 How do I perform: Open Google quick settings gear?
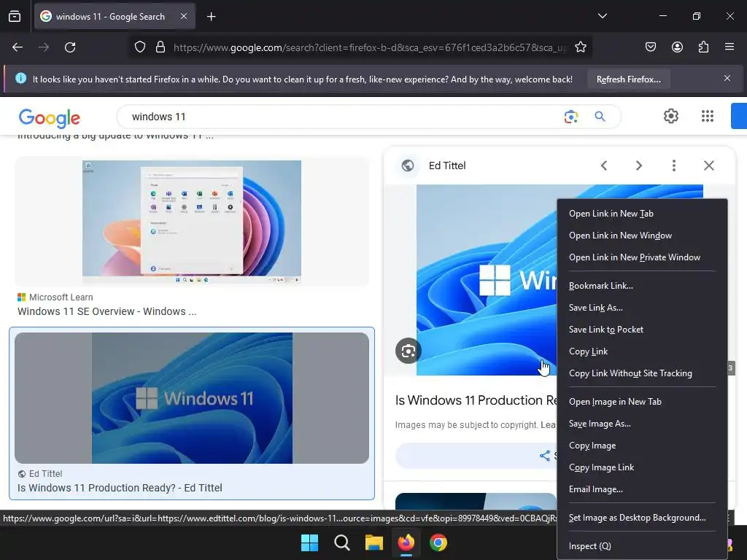(x=671, y=116)
